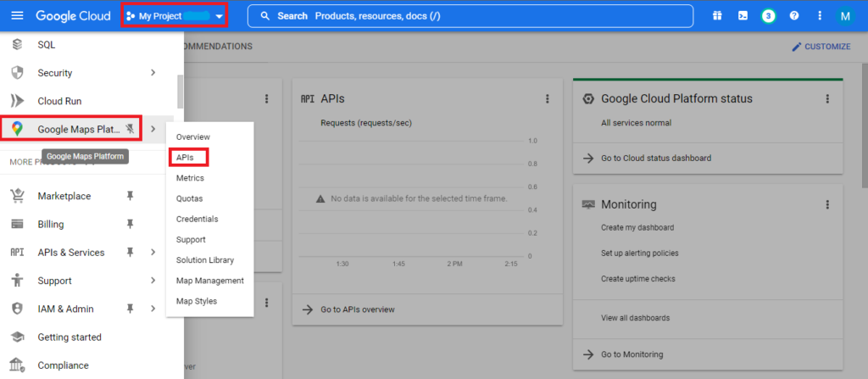Image resolution: width=868 pixels, height=379 pixels.
Task: Click the APIs & Services sidebar icon
Action: tap(17, 253)
